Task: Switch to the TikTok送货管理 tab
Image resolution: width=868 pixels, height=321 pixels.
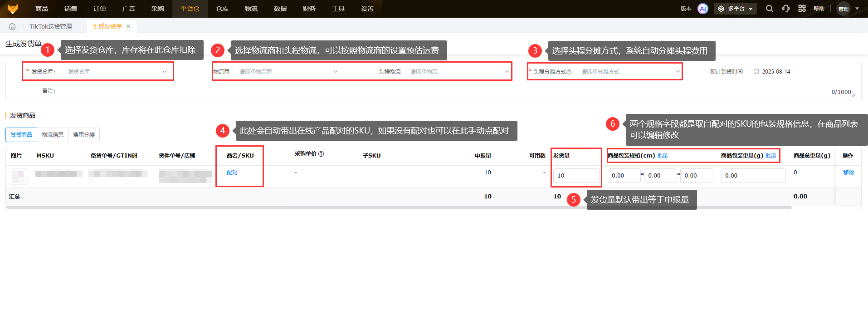Action: [x=51, y=26]
